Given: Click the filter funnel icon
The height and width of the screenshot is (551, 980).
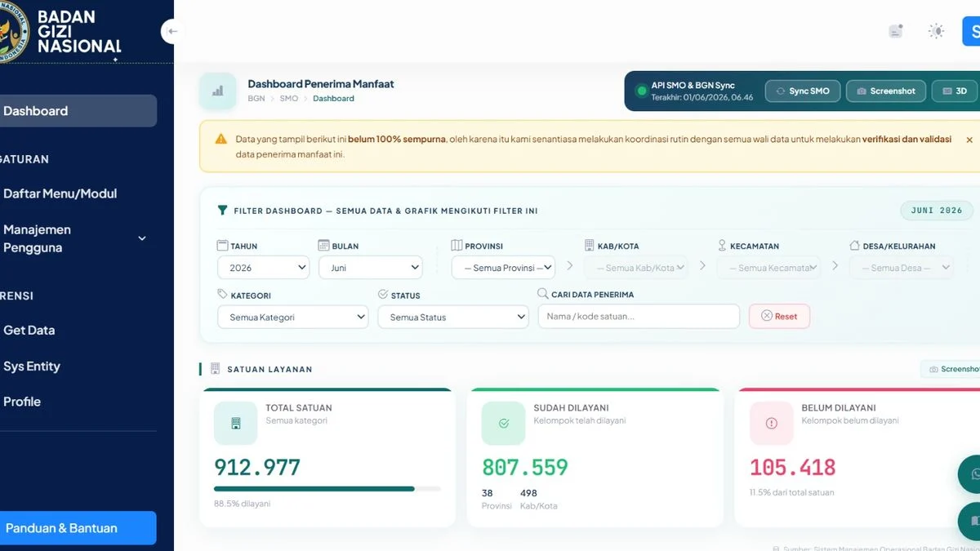Looking at the screenshot, I should click(x=222, y=211).
